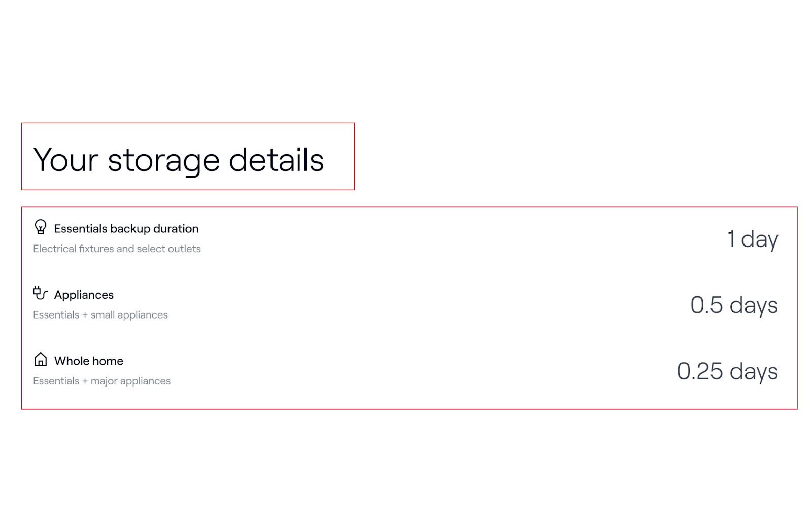The width and height of the screenshot is (812, 526).
Task: Click the word details in the heading
Action: coord(277,159)
